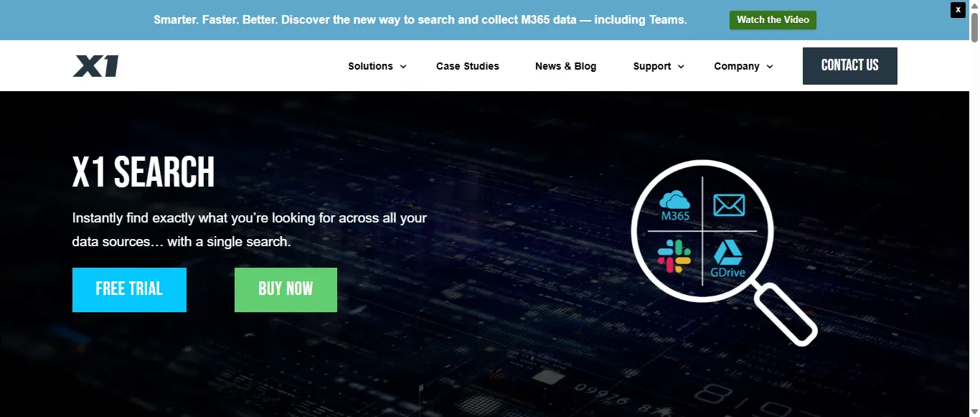Close the top announcement banner
The width and height of the screenshot is (980, 417).
[x=958, y=10]
